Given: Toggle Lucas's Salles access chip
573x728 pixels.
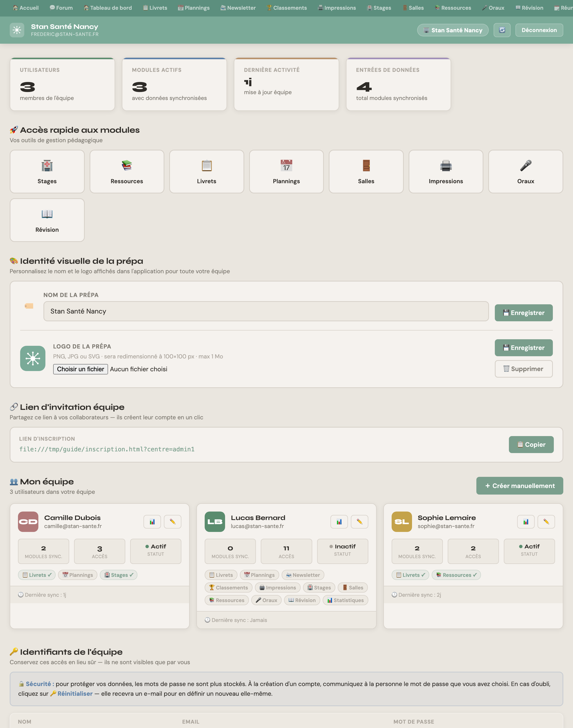Looking at the screenshot, I should [x=353, y=588].
